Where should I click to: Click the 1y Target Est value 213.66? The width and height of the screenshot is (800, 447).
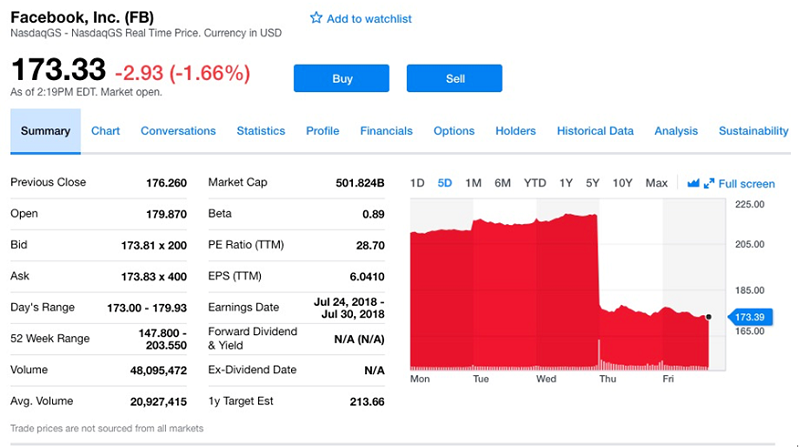pos(367,402)
